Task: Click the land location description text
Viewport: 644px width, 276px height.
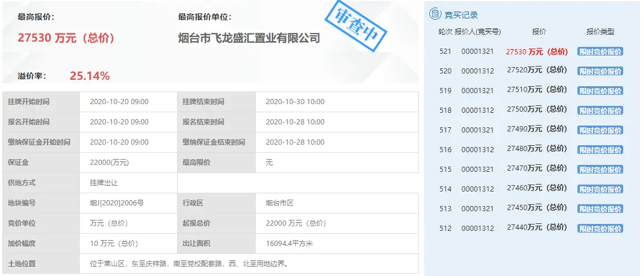Action: click(189, 264)
